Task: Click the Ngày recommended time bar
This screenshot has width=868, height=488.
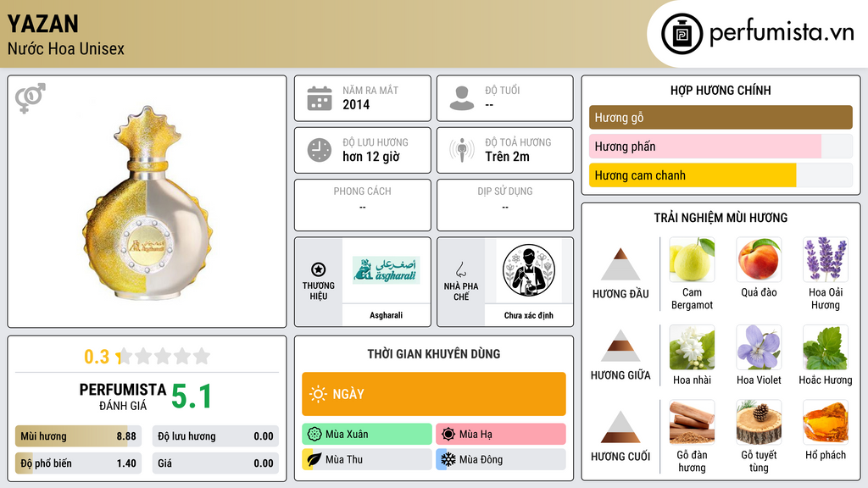Action: point(434,394)
